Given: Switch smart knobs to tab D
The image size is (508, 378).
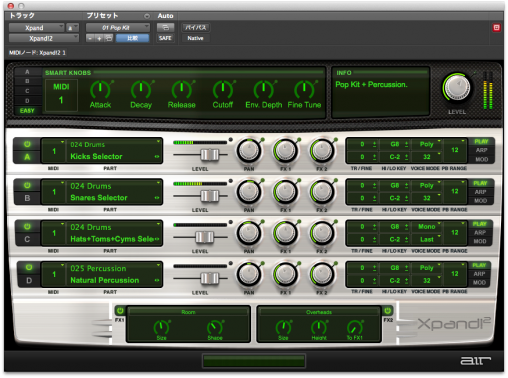Looking at the screenshot, I should 27,100.
